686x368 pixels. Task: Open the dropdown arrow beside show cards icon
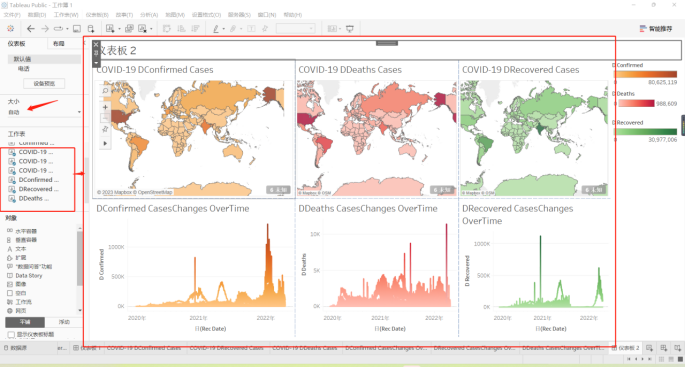(340, 29)
